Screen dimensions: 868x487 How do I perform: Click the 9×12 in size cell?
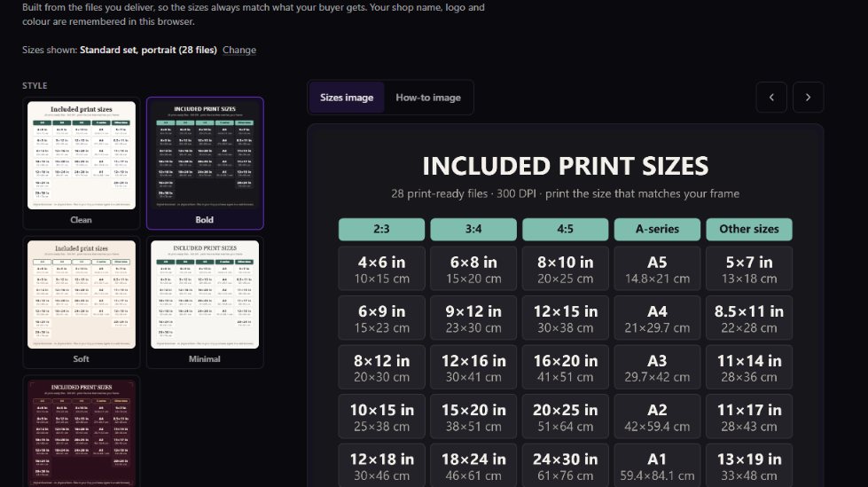click(x=473, y=318)
